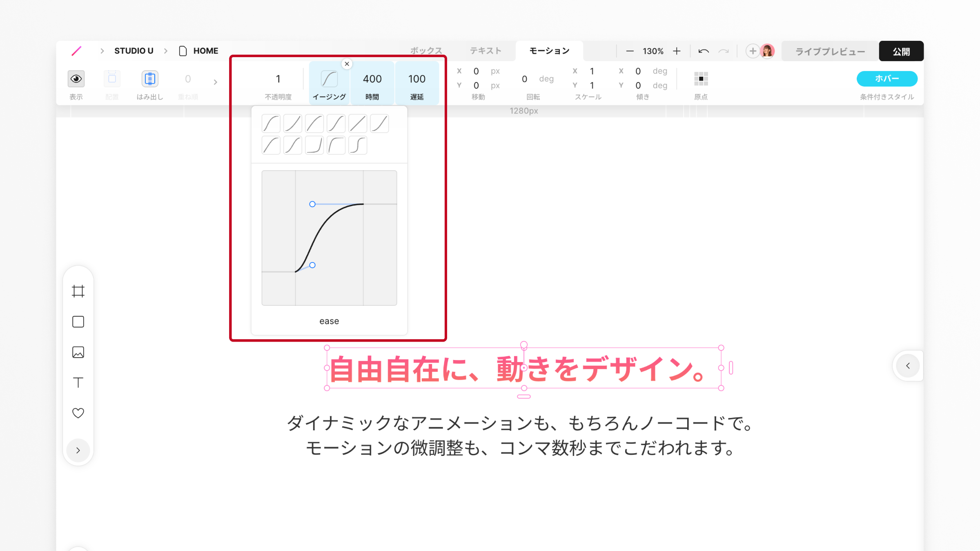Screen dimensions: 980x551
Task: Edit the 移動 X px value
Action: tap(476, 71)
